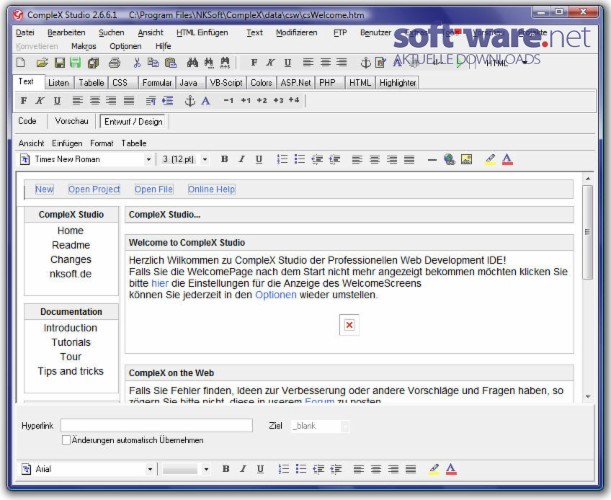Click the scrollbar down arrow of the page
The width and height of the screenshot is (611, 500).
click(x=588, y=397)
